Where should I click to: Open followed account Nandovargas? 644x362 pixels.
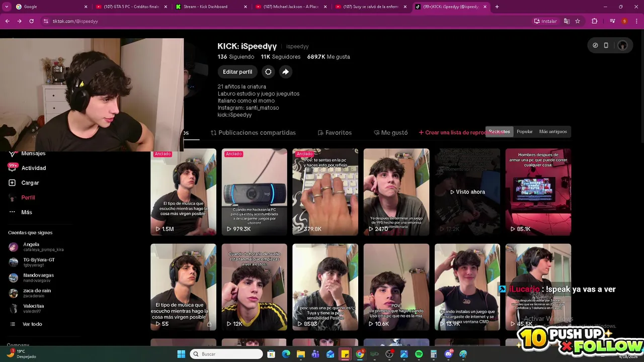pyautogui.click(x=31, y=278)
